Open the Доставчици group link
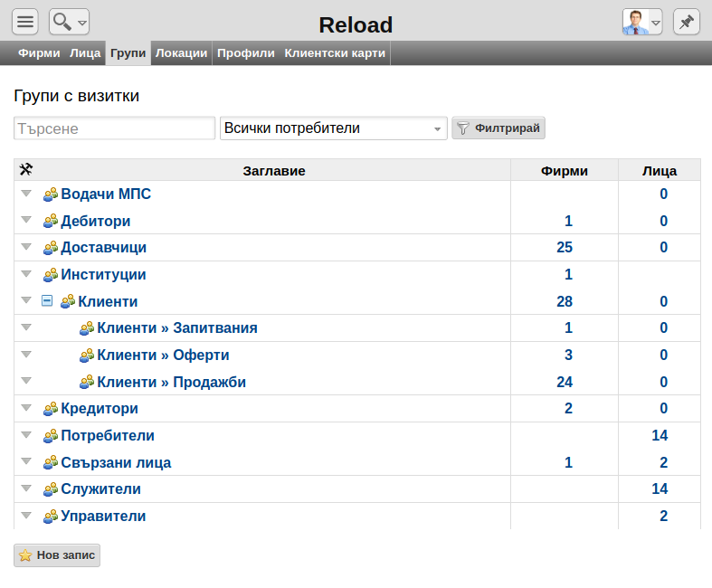Screen dimensions: 712x588 (103, 248)
